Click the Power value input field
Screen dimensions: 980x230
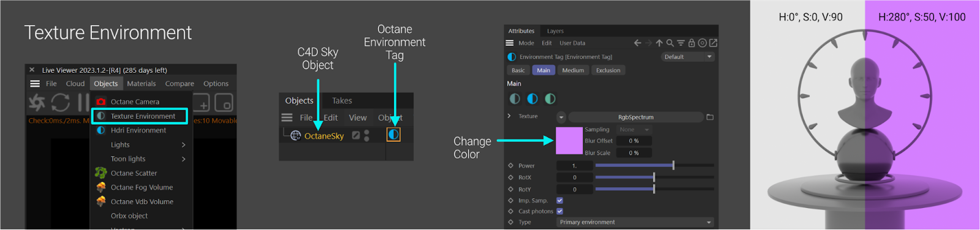[575, 166]
